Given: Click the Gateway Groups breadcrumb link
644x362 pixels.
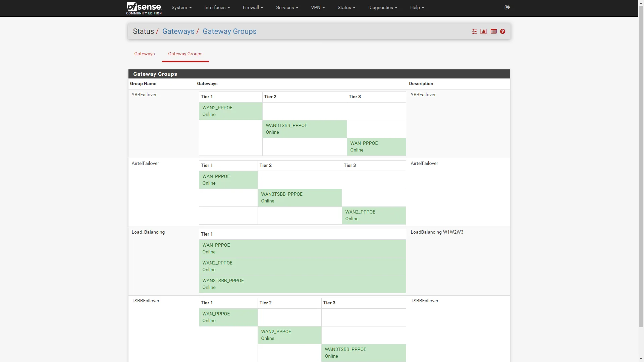Looking at the screenshot, I should coord(229,32).
